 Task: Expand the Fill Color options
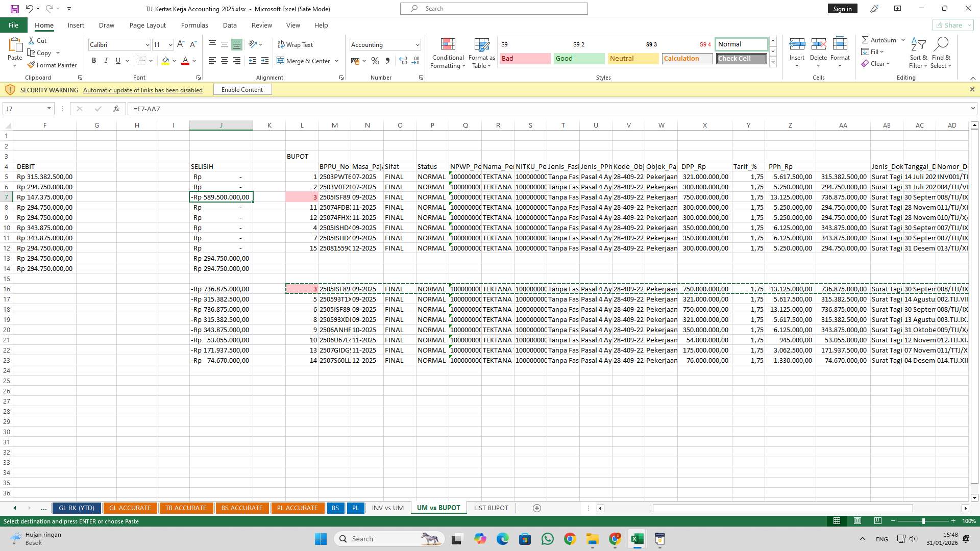(174, 61)
